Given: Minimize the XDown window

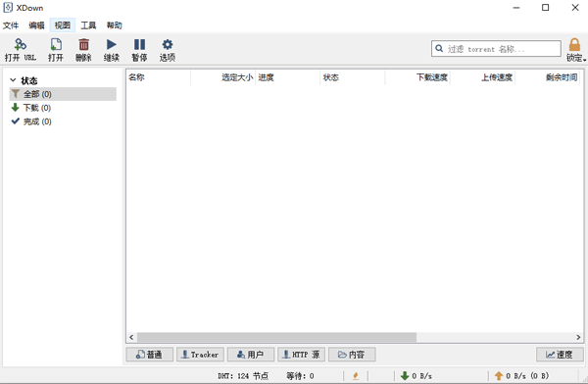Looking at the screenshot, I should pyautogui.click(x=516, y=8).
